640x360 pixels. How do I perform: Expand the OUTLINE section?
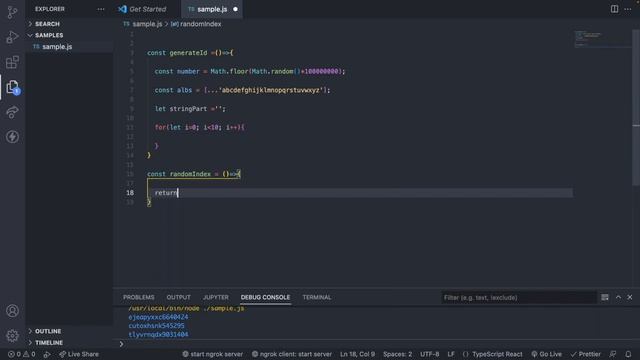click(48, 331)
